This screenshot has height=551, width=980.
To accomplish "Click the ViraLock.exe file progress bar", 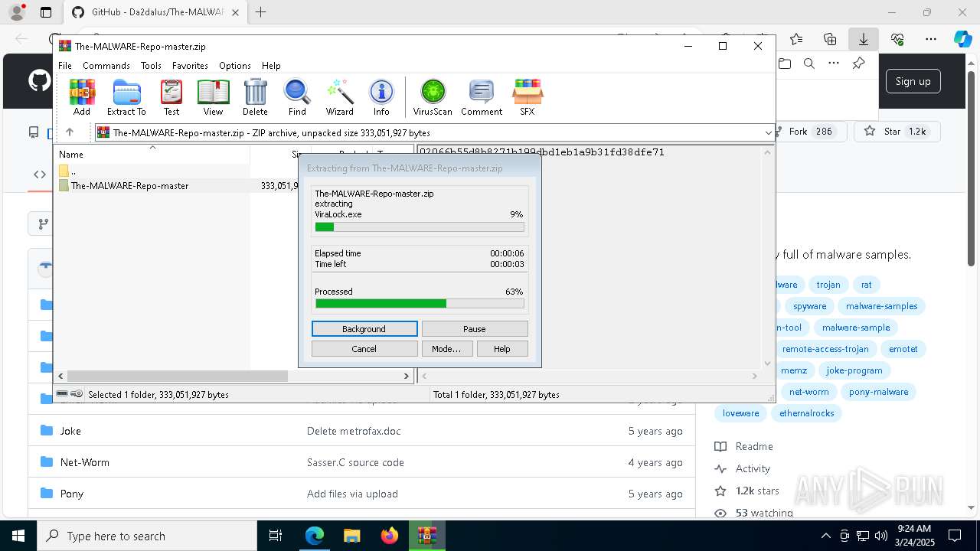I will click(x=420, y=227).
